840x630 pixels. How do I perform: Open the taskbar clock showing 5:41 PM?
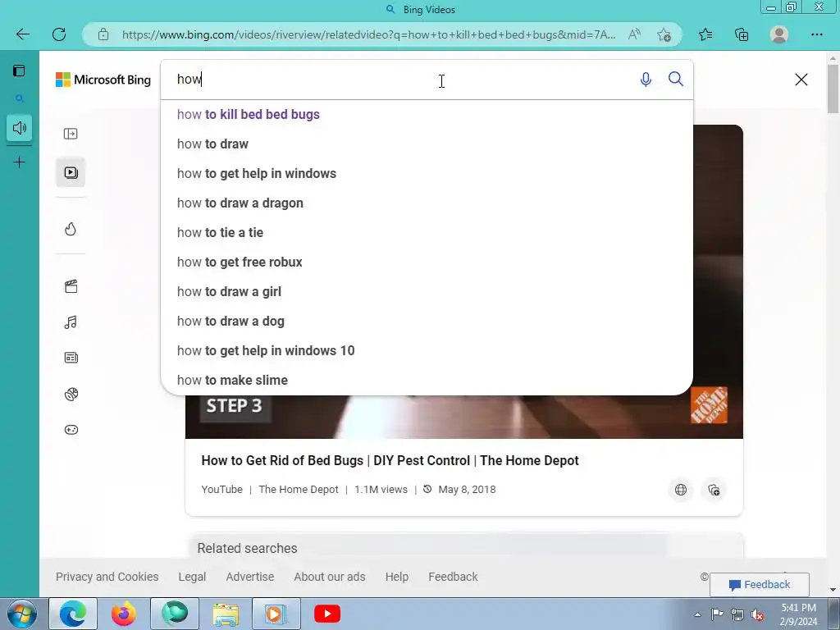click(798, 614)
